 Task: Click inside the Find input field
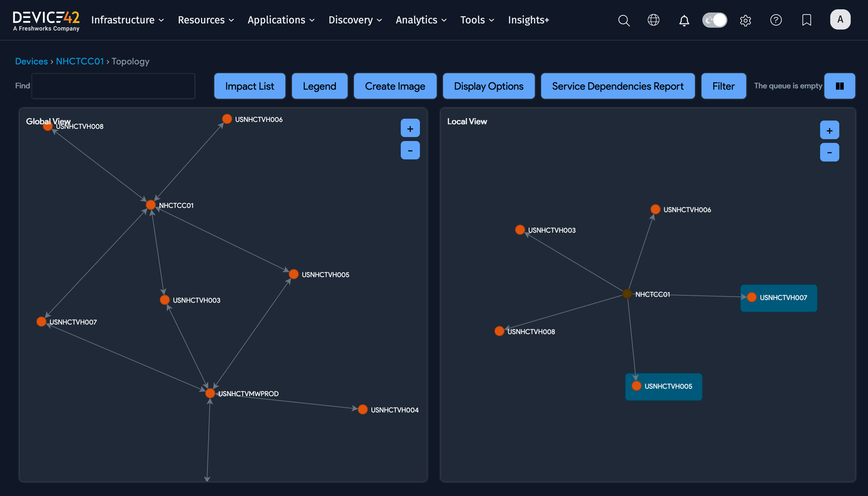113,86
